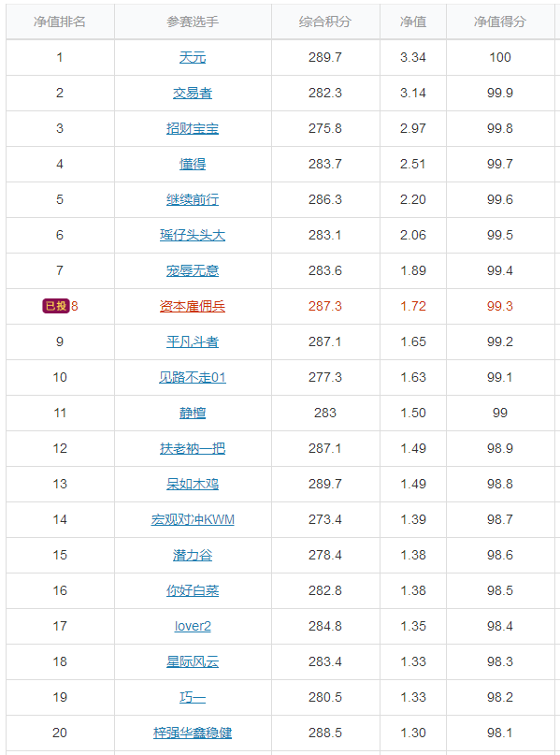
Task: Open contestant 天元 profile link
Action: click(193, 57)
